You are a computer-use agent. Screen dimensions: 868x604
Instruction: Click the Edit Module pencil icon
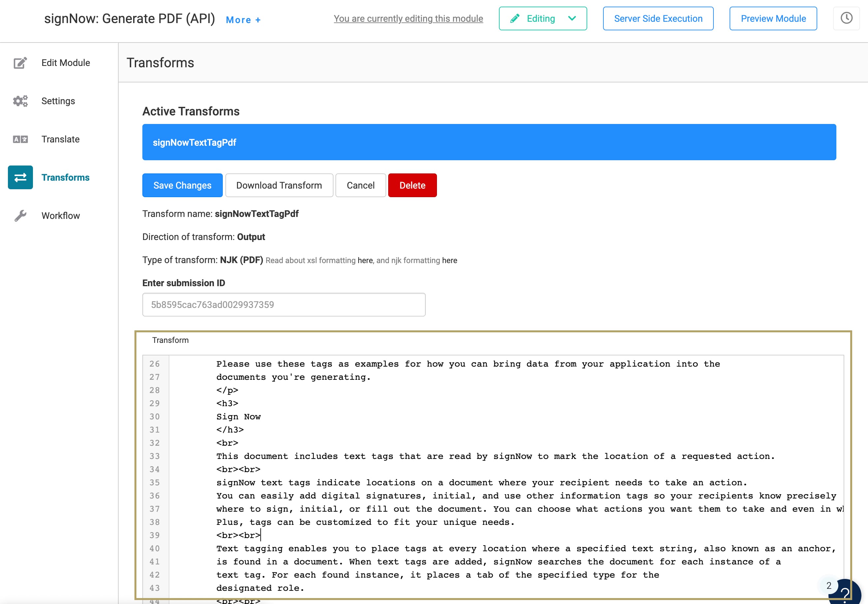tap(20, 63)
